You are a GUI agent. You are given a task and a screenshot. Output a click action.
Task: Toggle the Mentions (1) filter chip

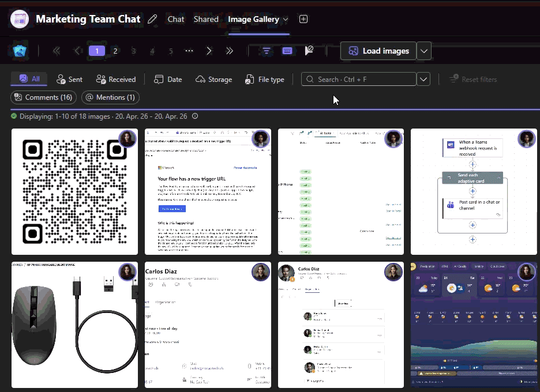click(111, 97)
